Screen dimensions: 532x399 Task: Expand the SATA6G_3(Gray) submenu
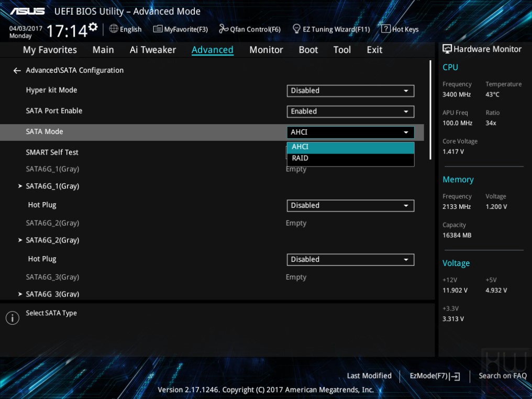point(52,294)
